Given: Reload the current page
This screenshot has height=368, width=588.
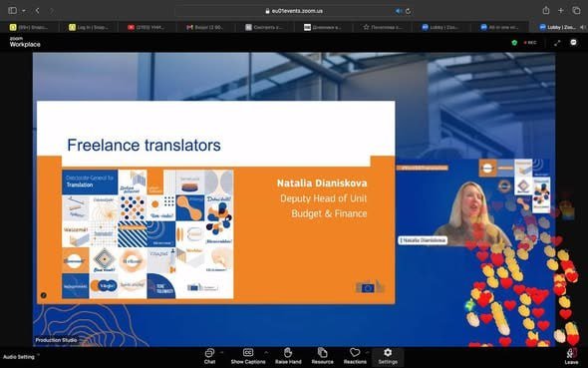Looking at the screenshot, I should point(408,11).
